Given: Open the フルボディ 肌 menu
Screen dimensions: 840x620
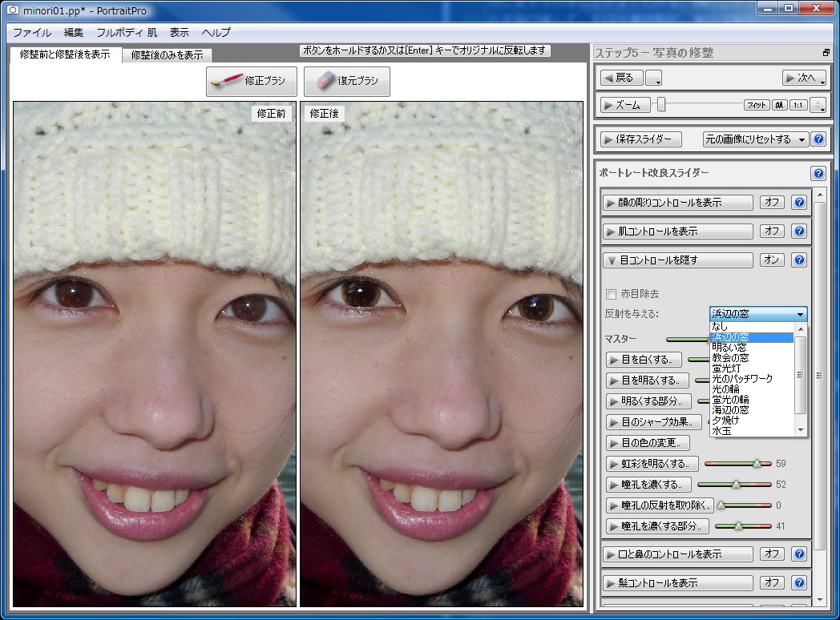Looking at the screenshot, I should (127, 33).
